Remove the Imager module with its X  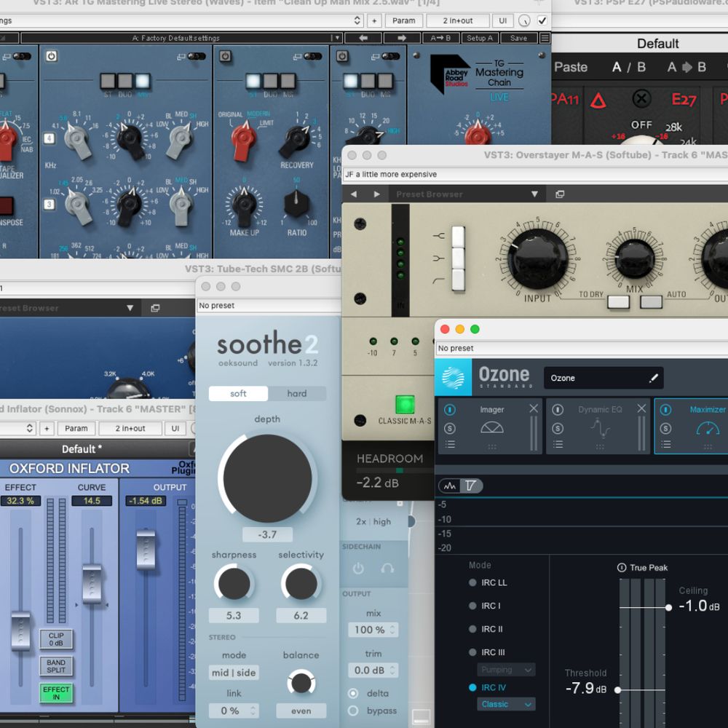click(534, 408)
